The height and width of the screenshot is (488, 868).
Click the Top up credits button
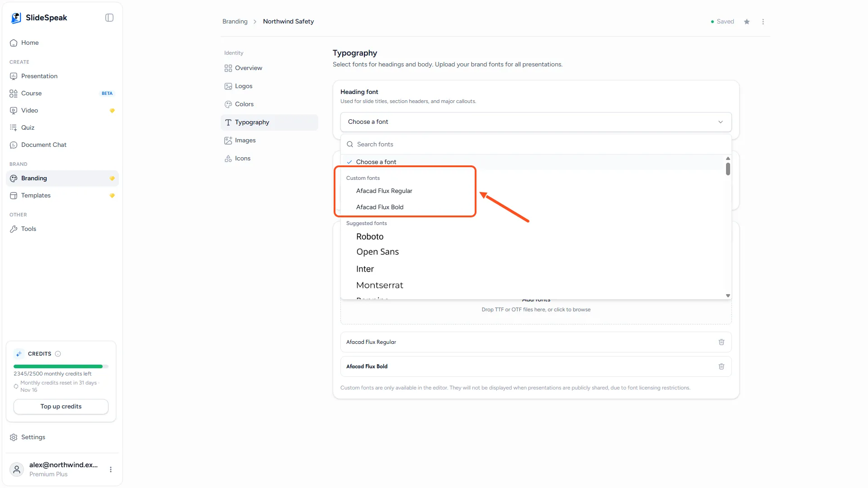61,407
